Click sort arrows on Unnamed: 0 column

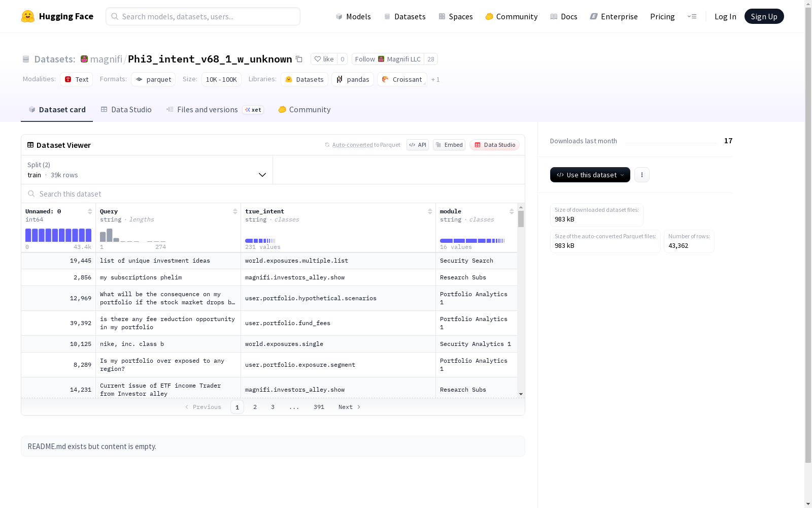[90, 211]
